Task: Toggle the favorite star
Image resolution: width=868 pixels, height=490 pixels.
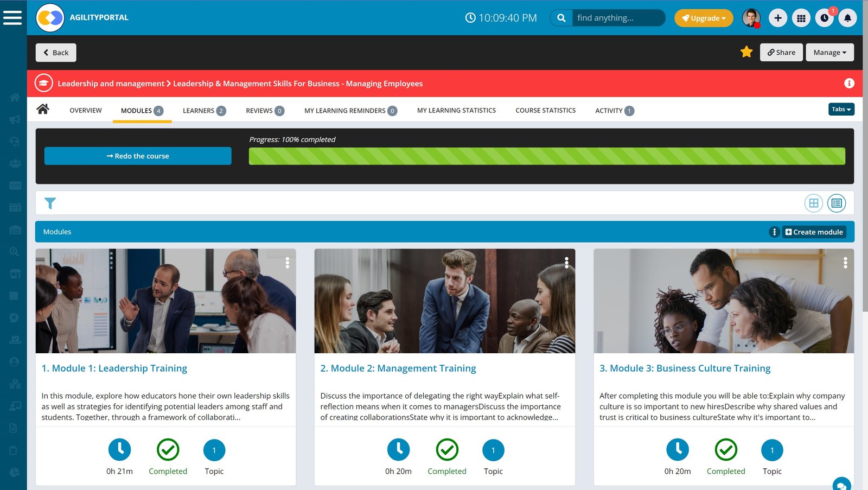Action: point(746,52)
